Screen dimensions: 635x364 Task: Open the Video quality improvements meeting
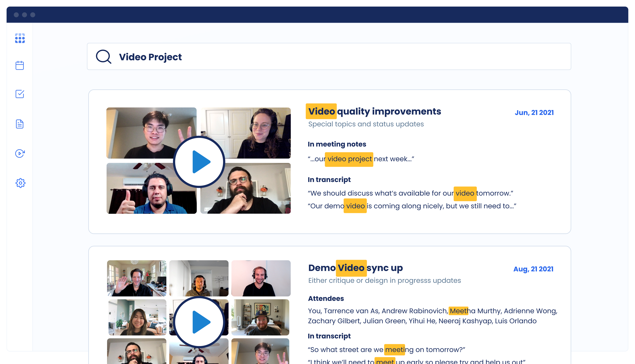pyautogui.click(x=374, y=111)
